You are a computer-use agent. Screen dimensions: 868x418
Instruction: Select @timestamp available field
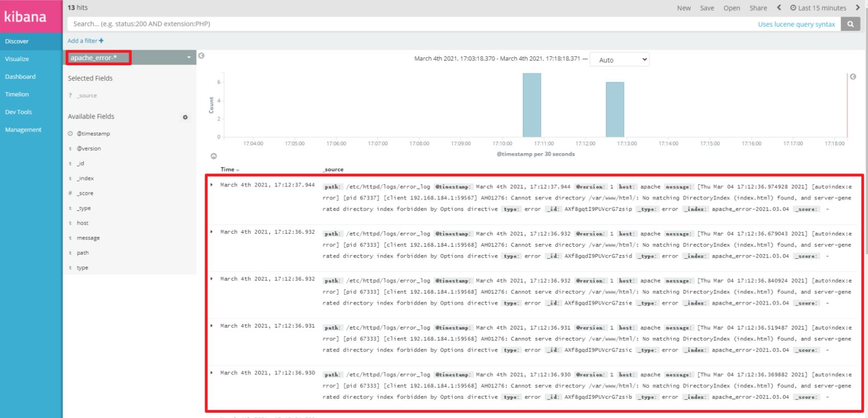[93, 133]
